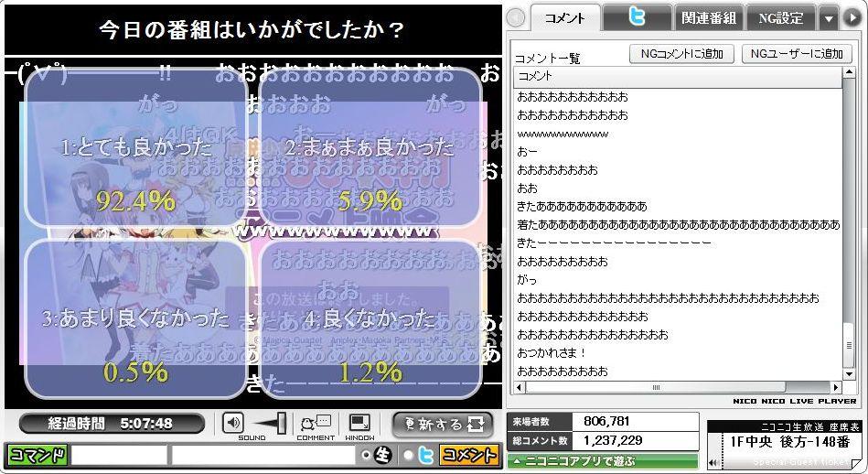Screen dimensions: 868x474
Task: Select comment row 'きたあああああああああああ'
Action: click(678, 207)
